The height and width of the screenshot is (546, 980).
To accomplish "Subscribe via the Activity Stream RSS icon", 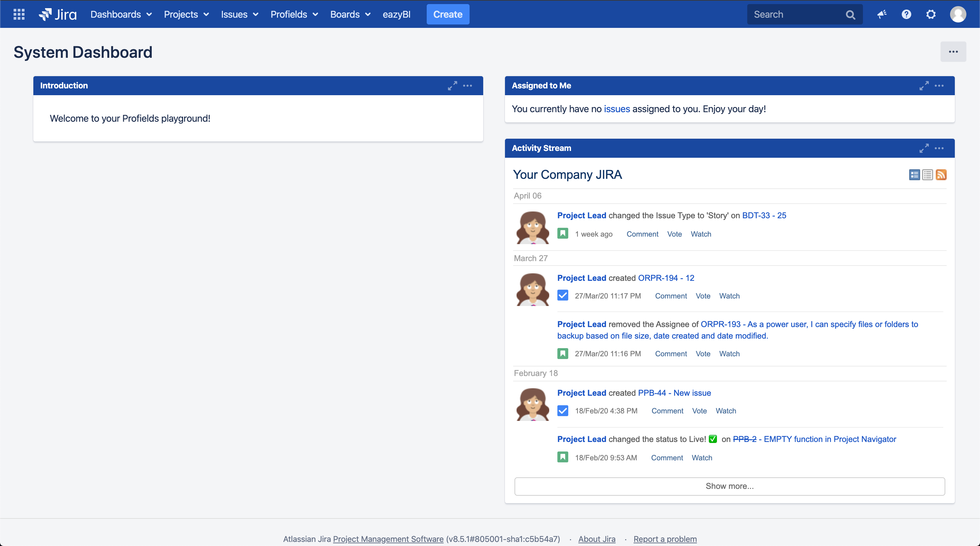I will [942, 174].
